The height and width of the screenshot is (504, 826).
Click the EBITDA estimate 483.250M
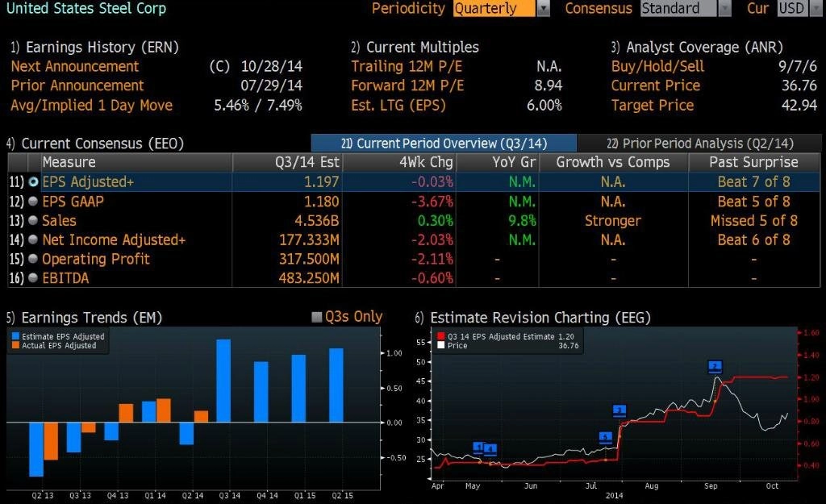[x=309, y=278]
